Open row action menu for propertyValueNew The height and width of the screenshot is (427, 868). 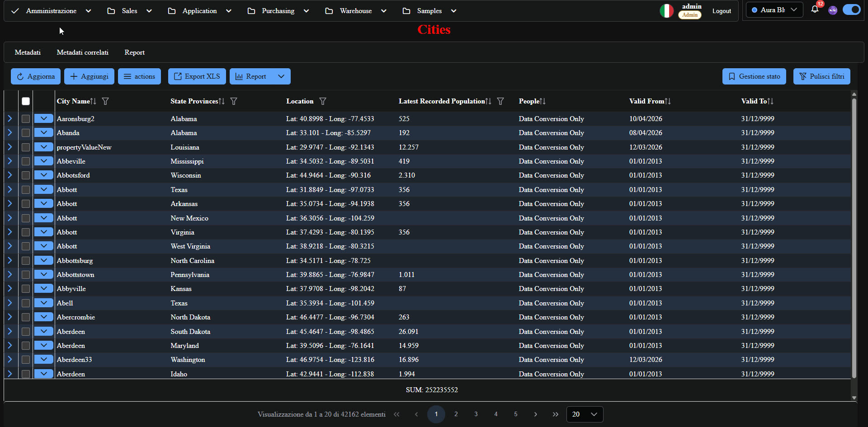pos(44,147)
